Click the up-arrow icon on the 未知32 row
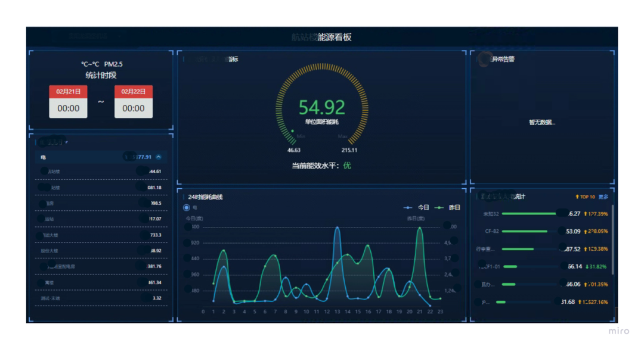The image size is (644, 349). 586,214
